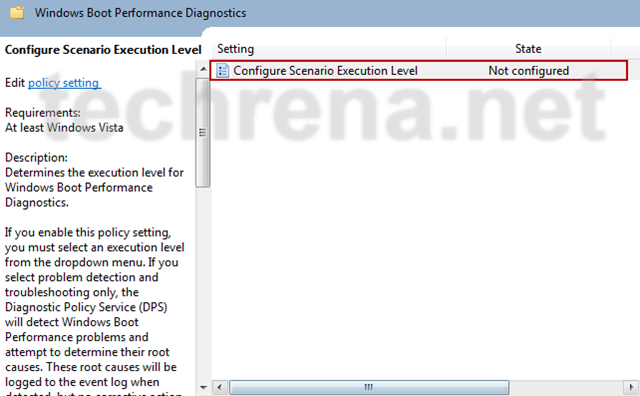Click the Configure Scenario Execution Level bold heading

point(103,50)
